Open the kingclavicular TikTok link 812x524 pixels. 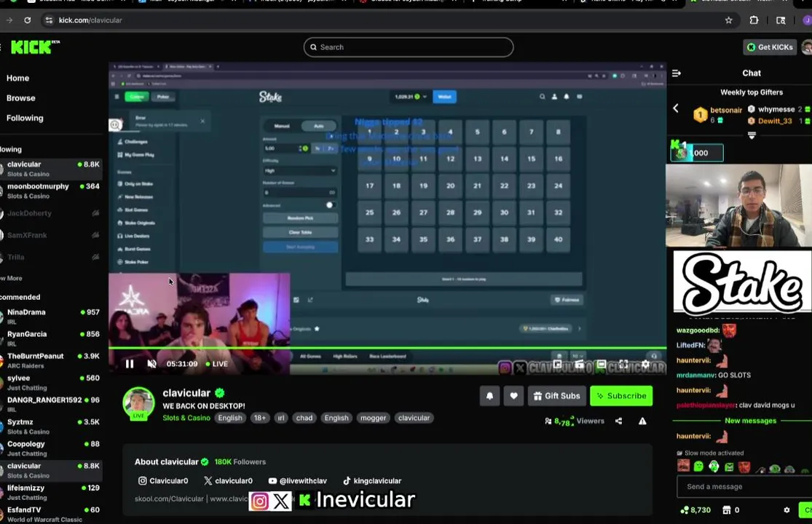point(372,480)
